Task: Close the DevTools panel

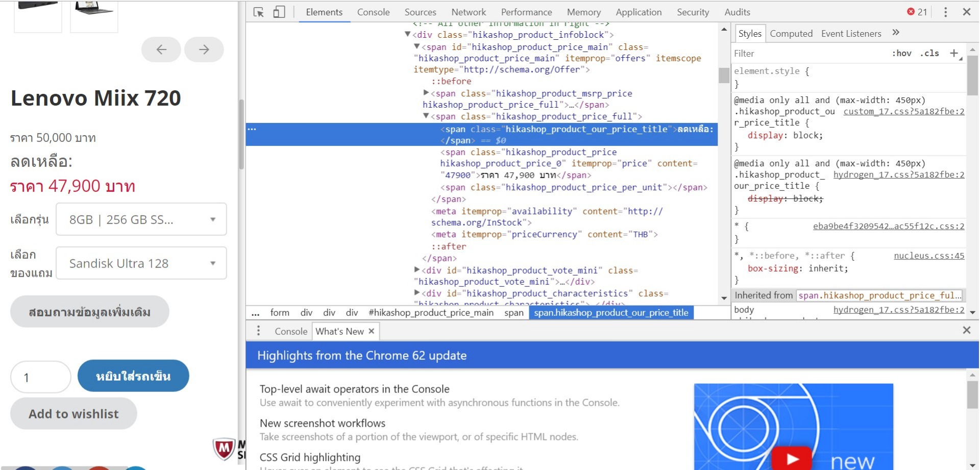Action: [967, 12]
